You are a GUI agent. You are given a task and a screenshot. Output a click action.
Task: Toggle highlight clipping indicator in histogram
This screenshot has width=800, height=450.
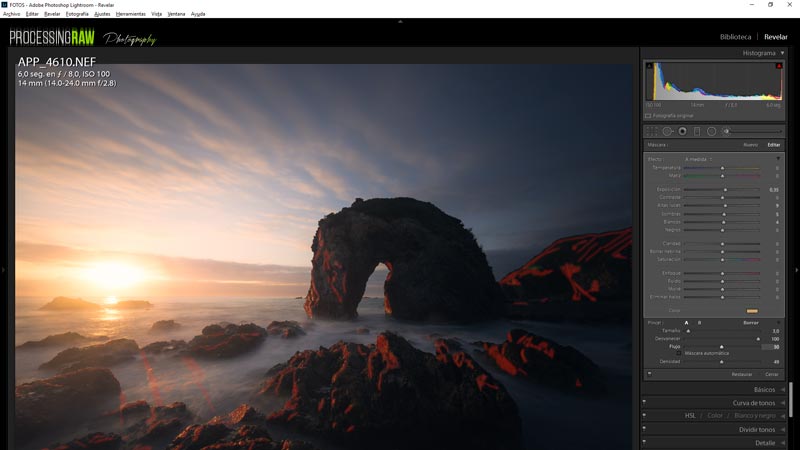pos(780,67)
